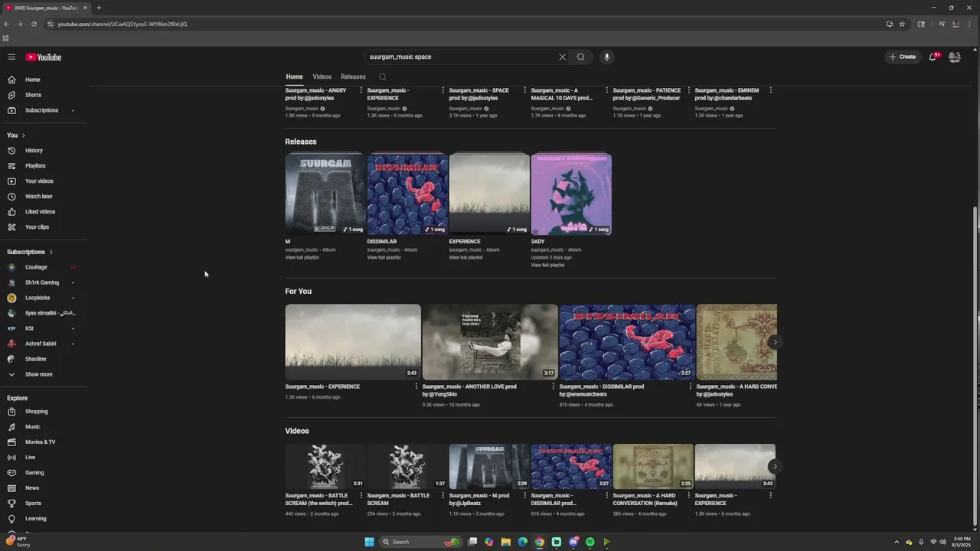Click the Create button
980x551 pixels.
903,57
